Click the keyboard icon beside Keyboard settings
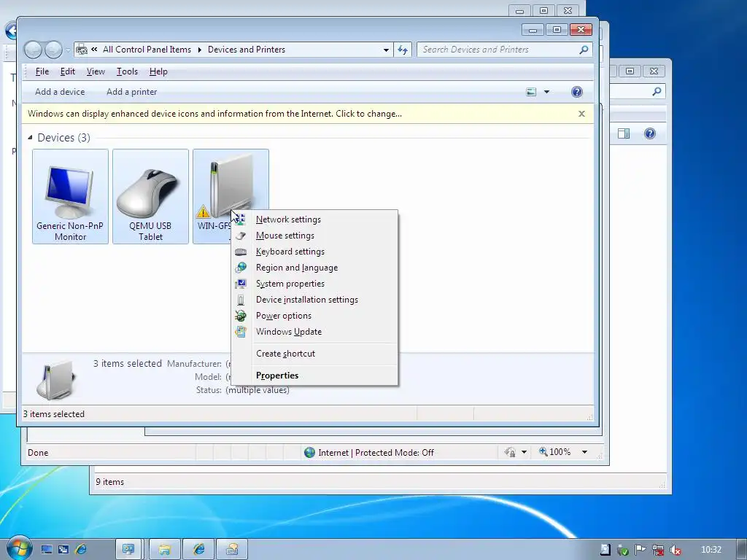Viewport: 747px width, 560px height. (x=241, y=252)
